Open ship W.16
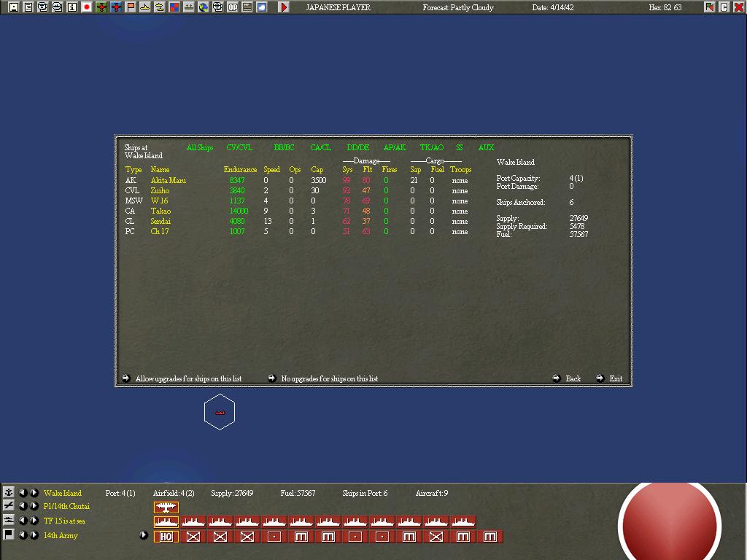Screen dimensions: 747x560 (159, 201)
